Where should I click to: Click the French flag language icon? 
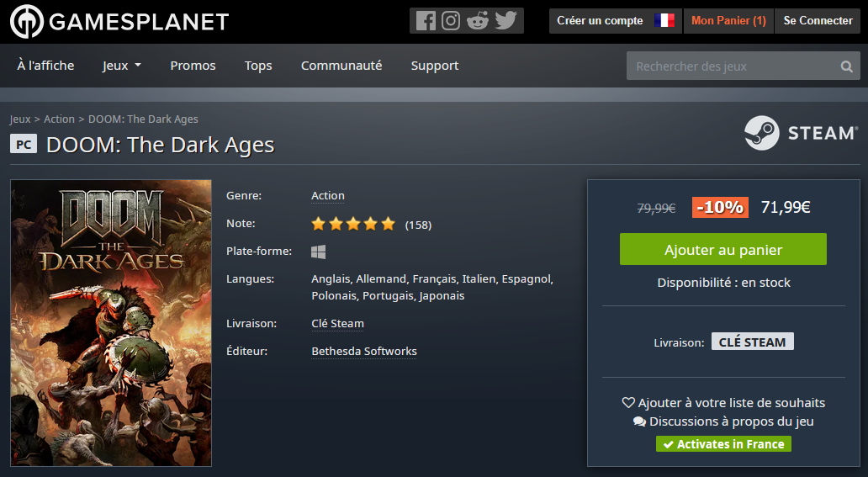point(664,20)
